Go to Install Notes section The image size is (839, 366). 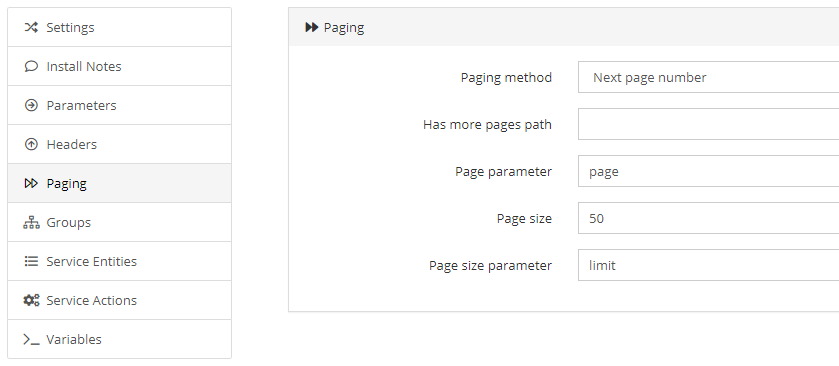[119, 66]
